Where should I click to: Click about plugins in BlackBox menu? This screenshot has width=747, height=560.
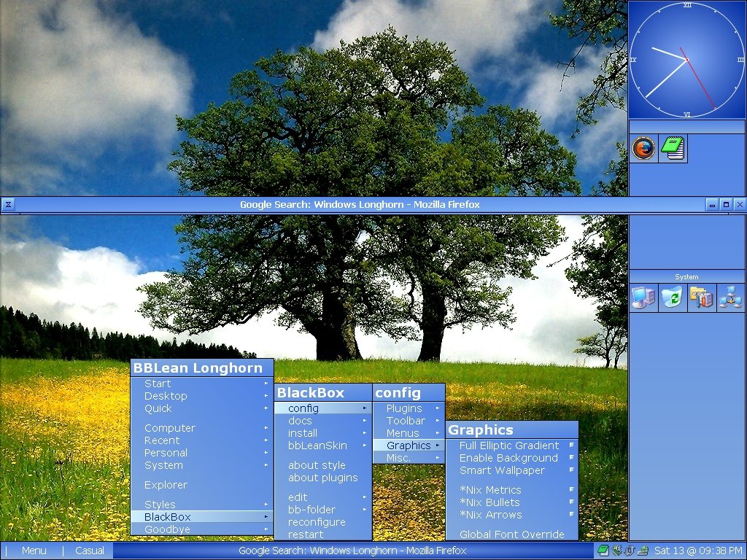click(323, 477)
